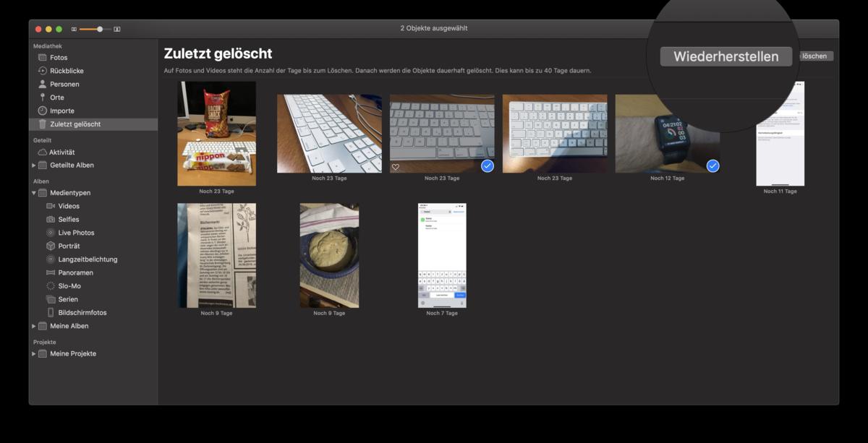Viewport: 868px width, 443px height.
Task: Click the 'Mediathek' sidebar section header
Action: point(47,46)
